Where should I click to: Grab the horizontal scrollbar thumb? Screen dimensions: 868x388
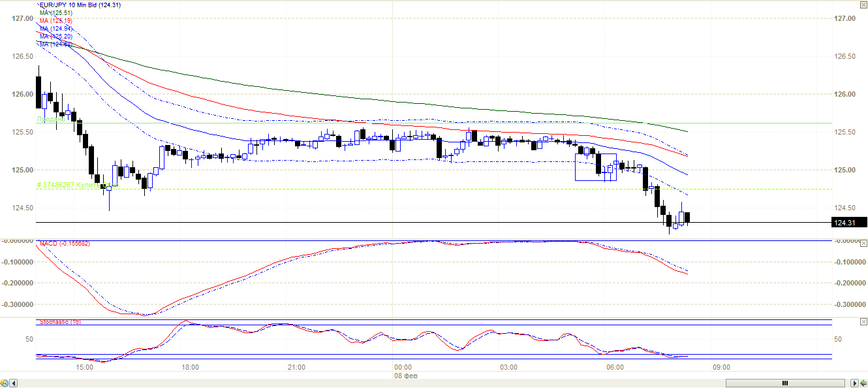(x=784, y=383)
